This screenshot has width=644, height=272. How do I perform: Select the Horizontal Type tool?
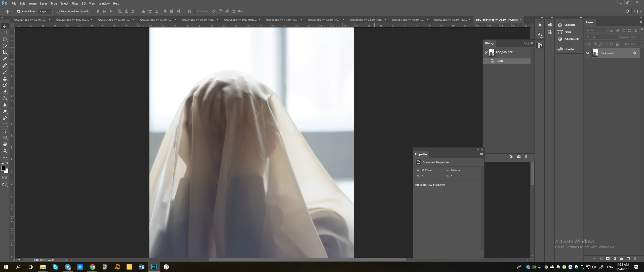click(x=5, y=125)
